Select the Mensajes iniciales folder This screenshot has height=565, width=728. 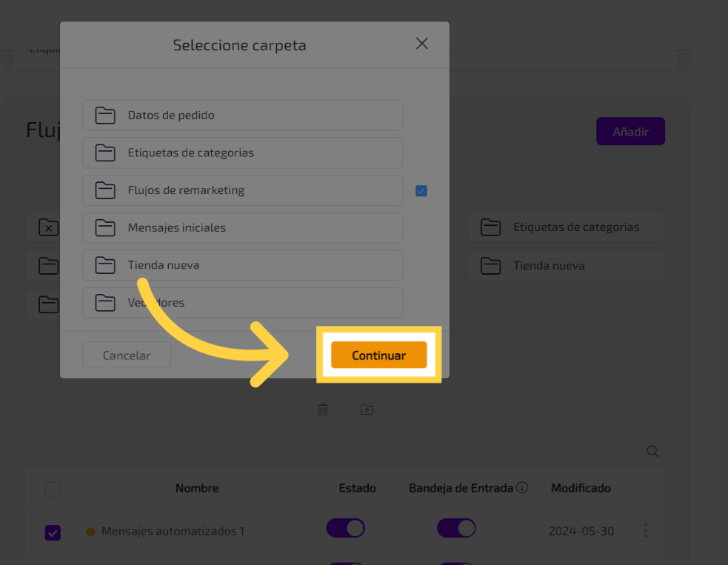pos(242,228)
